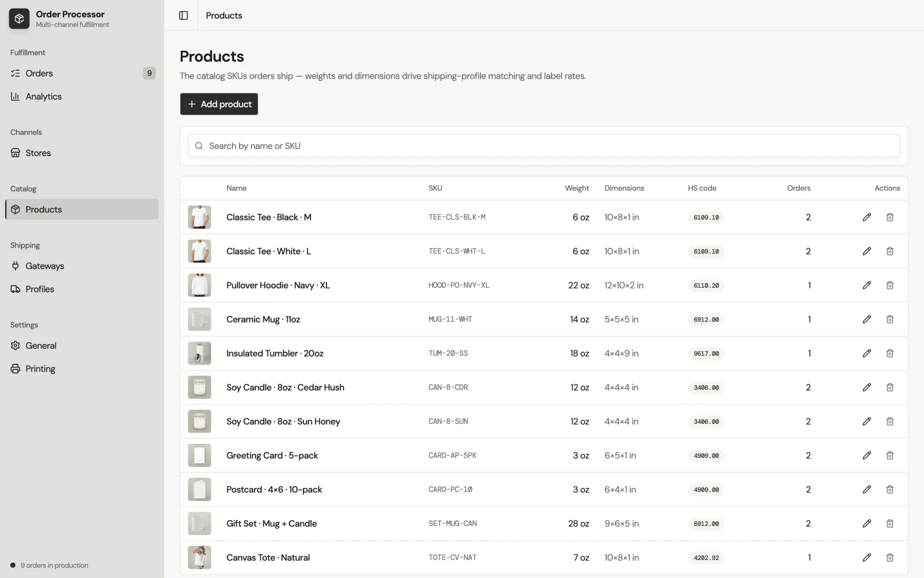
Task: Delete the Pullover Hoodie Navy XL row
Action: click(x=890, y=285)
